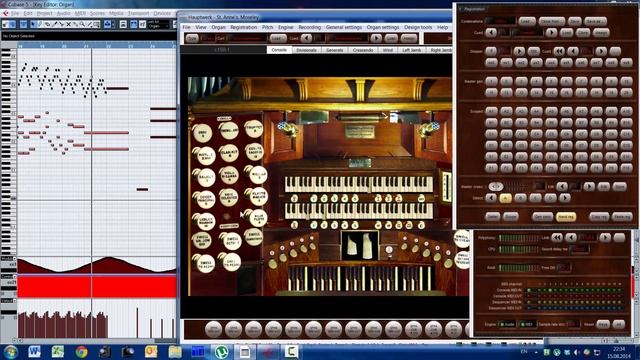
Task: Toggle the Lieblich Bourdon stop knob
Action: (205, 222)
